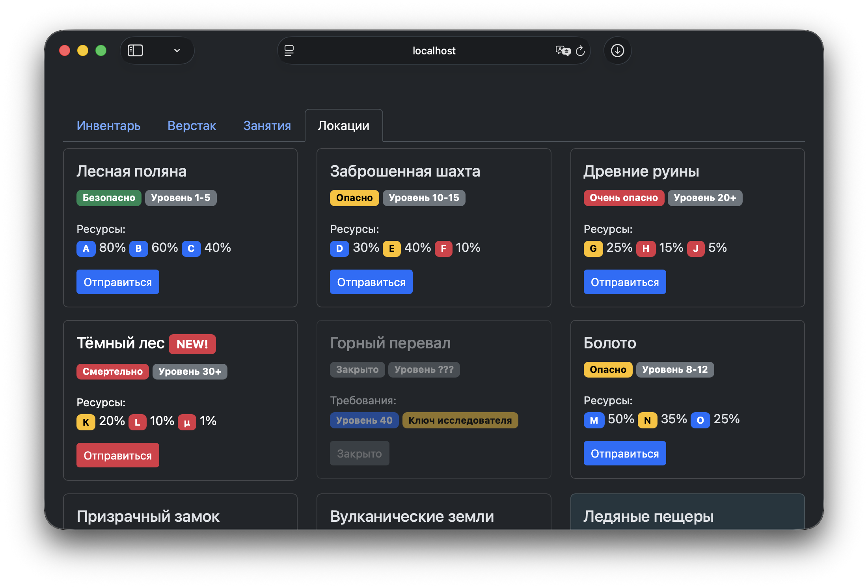
Task: Click resource icon M in Болото
Action: coord(594,420)
